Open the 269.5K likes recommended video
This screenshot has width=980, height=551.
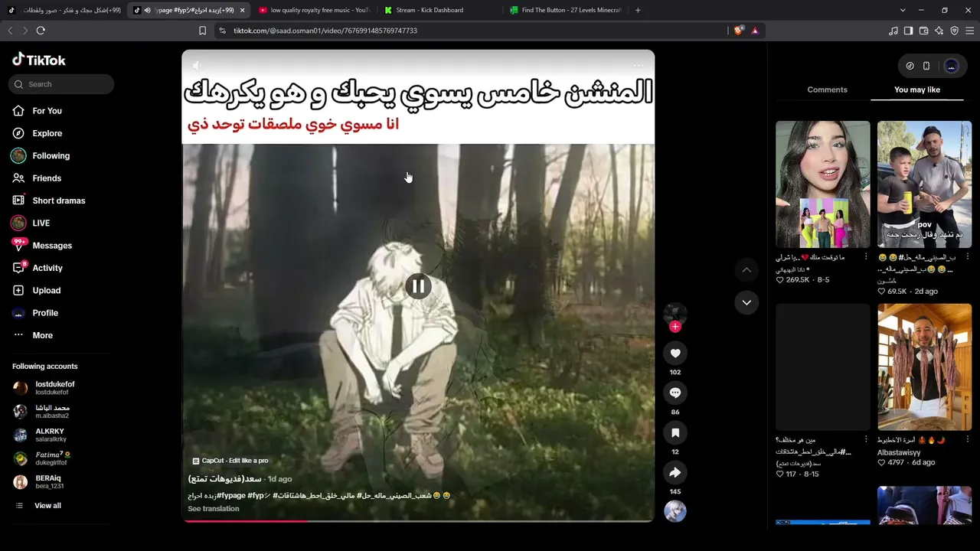[823, 184]
